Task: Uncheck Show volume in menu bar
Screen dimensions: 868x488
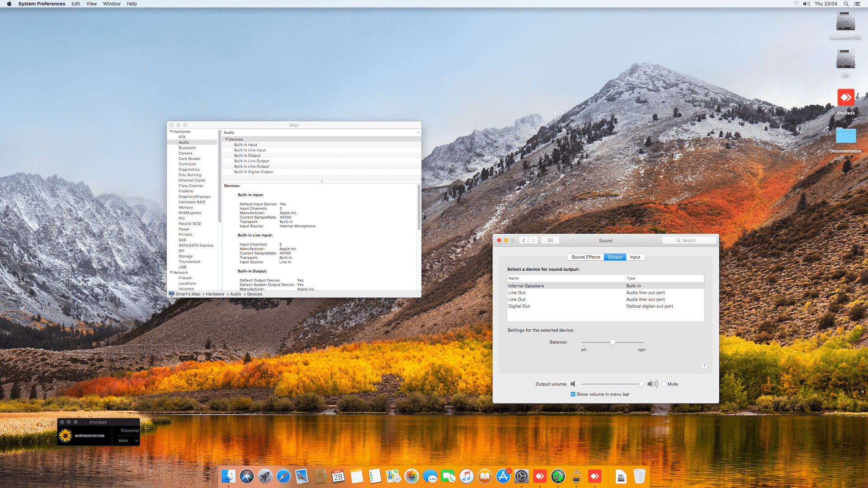Action: pos(573,394)
